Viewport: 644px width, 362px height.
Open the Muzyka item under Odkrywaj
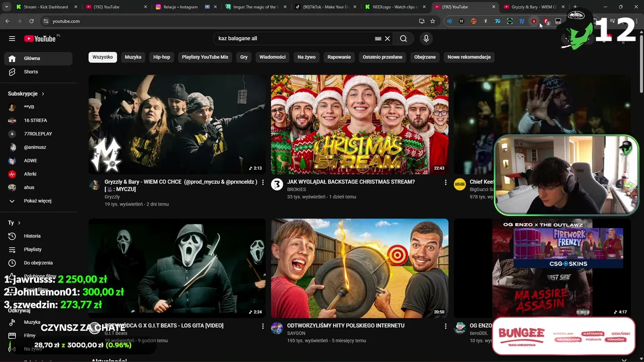(38, 322)
